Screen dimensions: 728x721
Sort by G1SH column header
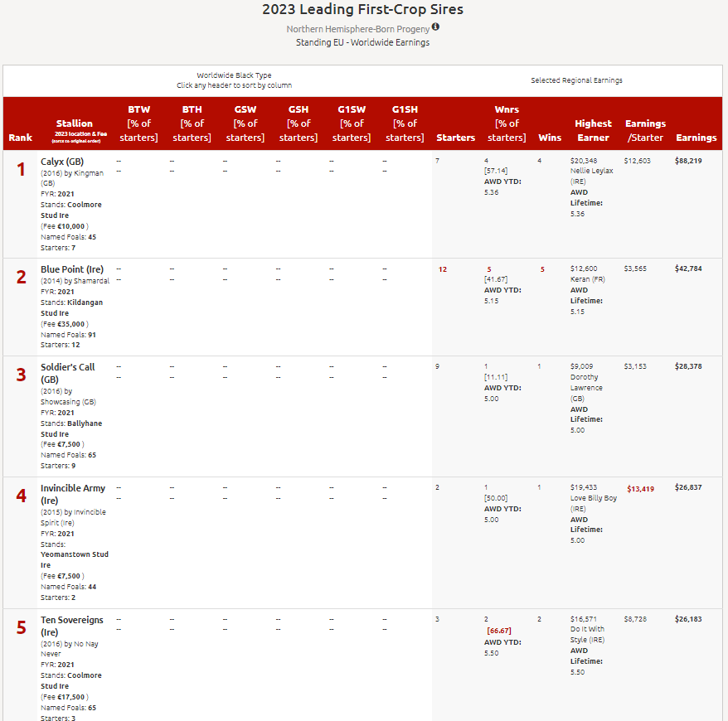coord(404,123)
